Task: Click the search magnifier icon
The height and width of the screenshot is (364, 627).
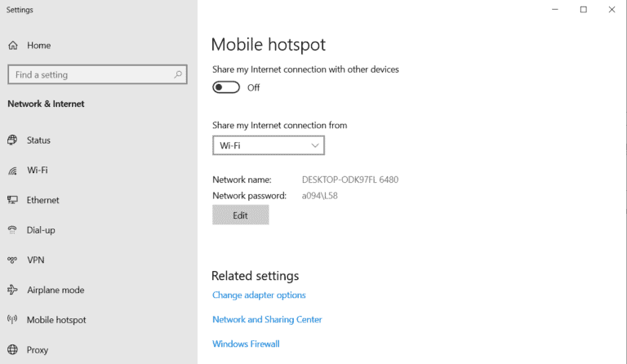Action: pos(178,74)
